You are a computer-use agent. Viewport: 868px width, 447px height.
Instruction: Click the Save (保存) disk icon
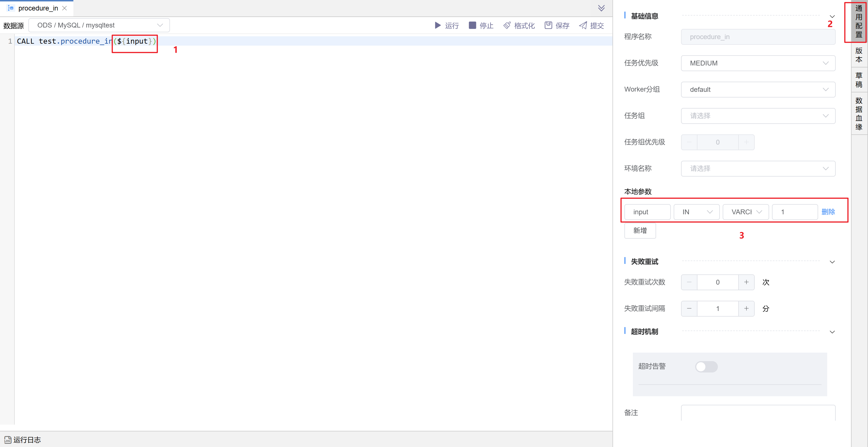(x=548, y=25)
